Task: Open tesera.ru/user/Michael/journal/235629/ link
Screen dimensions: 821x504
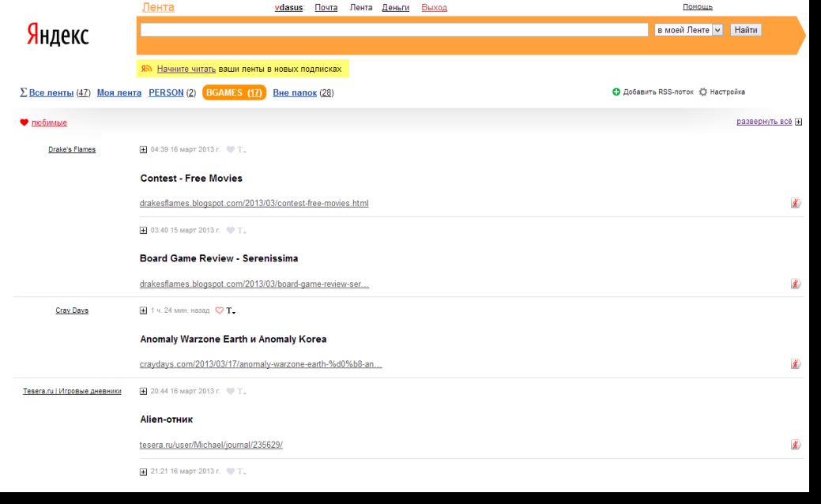Action: (211, 444)
